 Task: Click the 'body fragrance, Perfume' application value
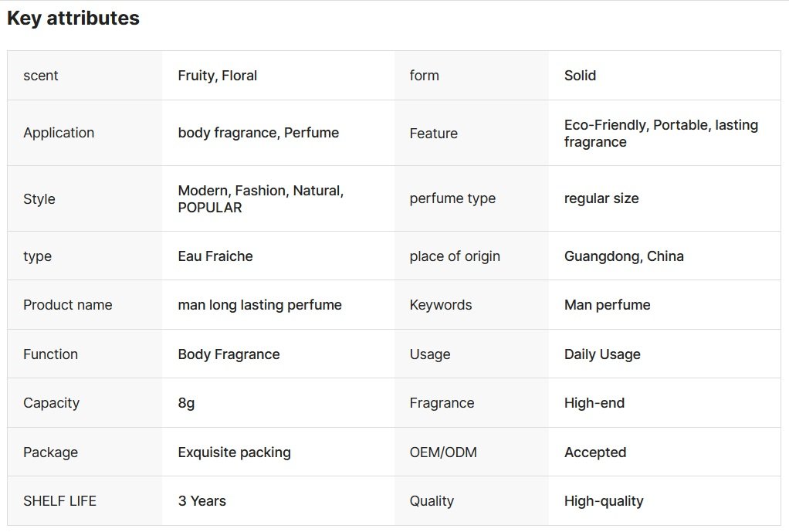pyautogui.click(x=258, y=133)
